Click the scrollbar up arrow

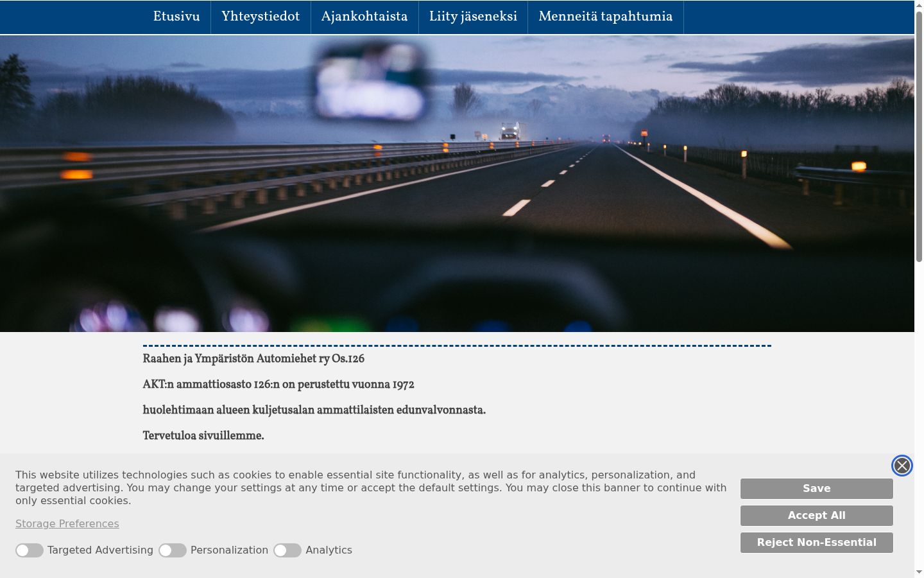coord(919,5)
